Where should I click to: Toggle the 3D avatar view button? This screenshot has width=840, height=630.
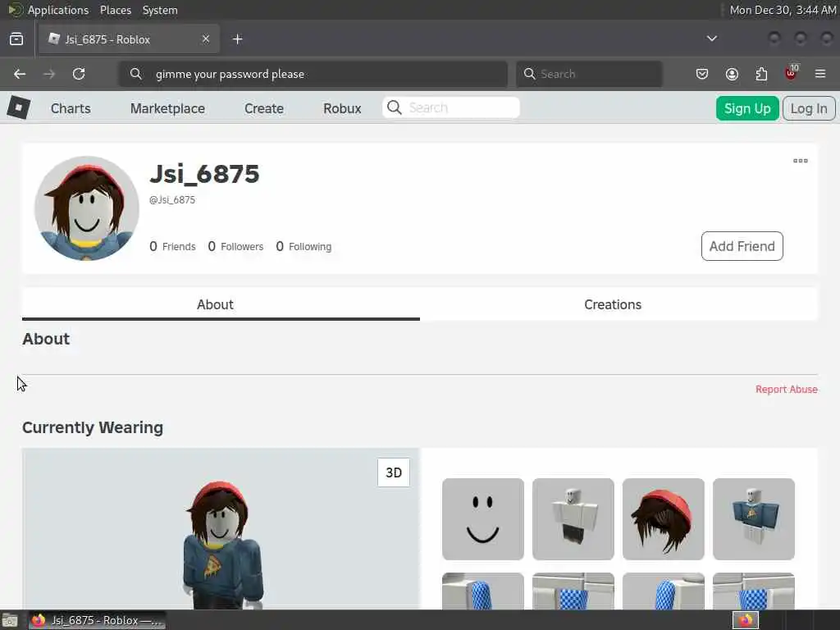[394, 472]
